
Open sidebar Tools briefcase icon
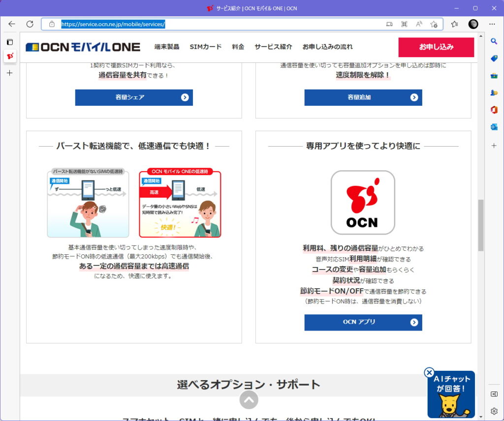click(x=494, y=76)
